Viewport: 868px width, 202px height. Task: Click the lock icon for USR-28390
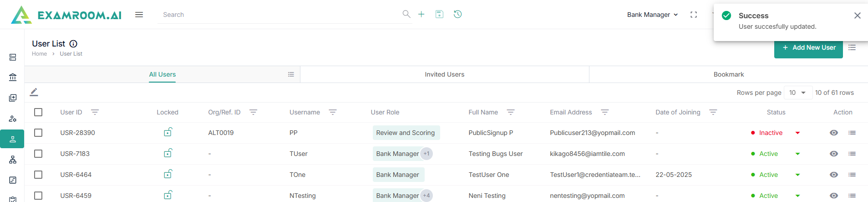pyautogui.click(x=168, y=133)
